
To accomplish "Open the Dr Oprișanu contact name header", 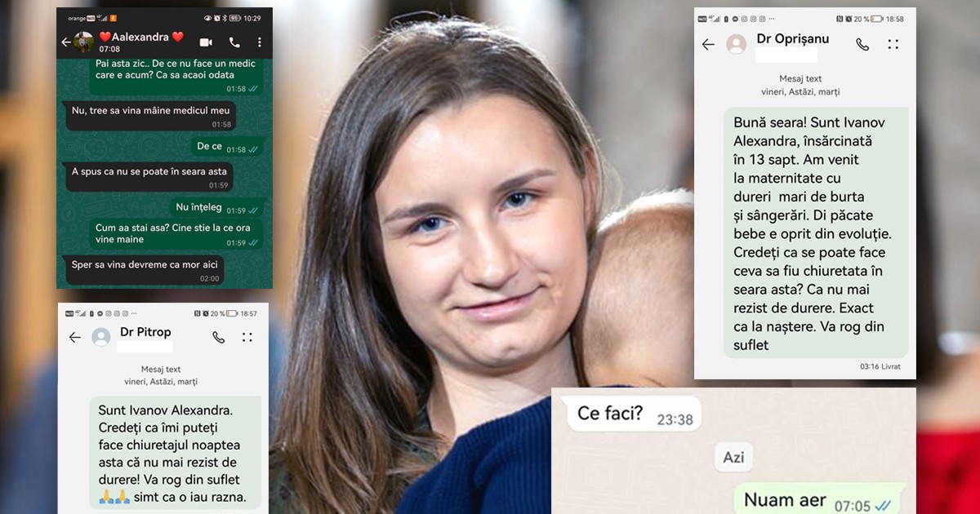I will pos(792,38).
